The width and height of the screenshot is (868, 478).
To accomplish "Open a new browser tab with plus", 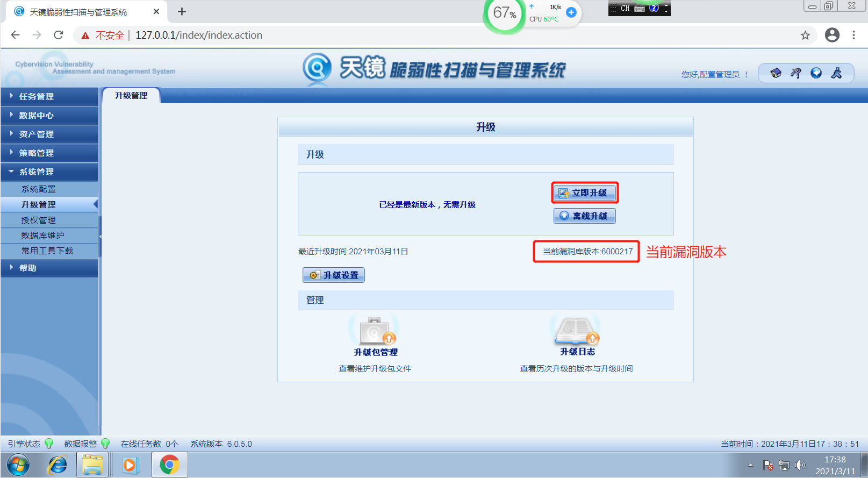I will [182, 11].
